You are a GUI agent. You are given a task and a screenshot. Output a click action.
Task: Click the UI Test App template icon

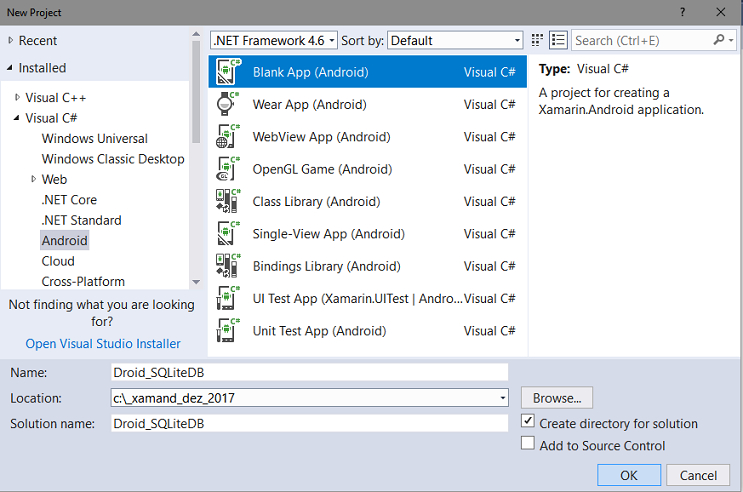228,298
